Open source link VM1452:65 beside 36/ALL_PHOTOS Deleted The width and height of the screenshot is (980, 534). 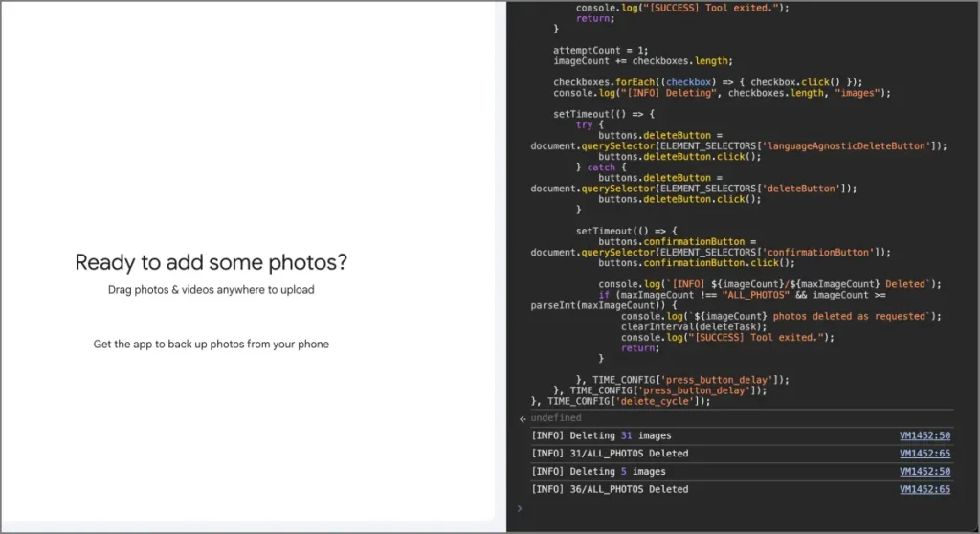924,489
